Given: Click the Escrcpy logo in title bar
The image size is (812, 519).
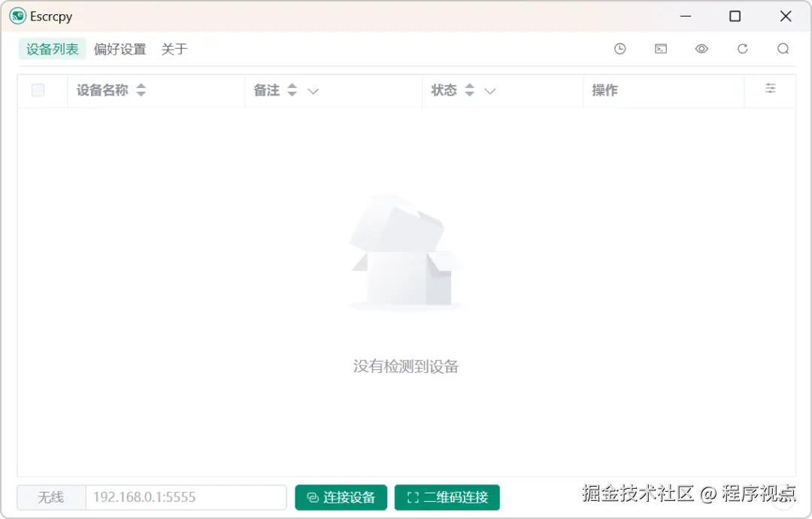Looking at the screenshot, I should (17, 16).
